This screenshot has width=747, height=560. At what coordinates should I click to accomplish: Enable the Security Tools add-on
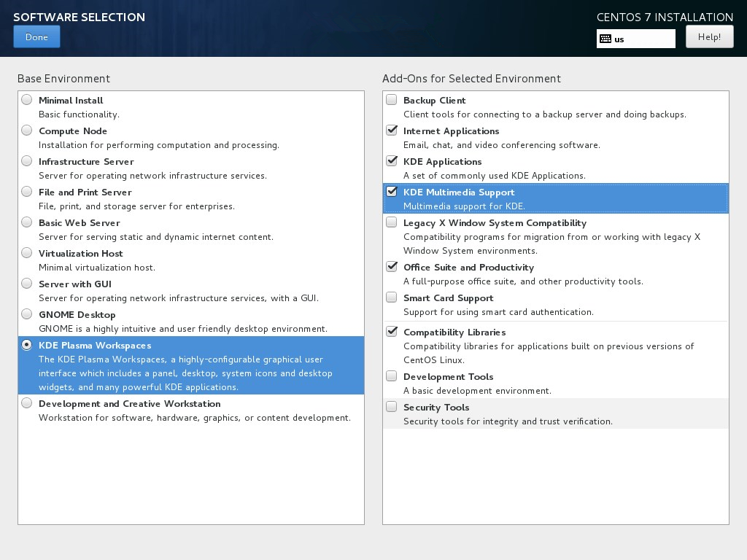pyautogui.click(x=391, y=406)
